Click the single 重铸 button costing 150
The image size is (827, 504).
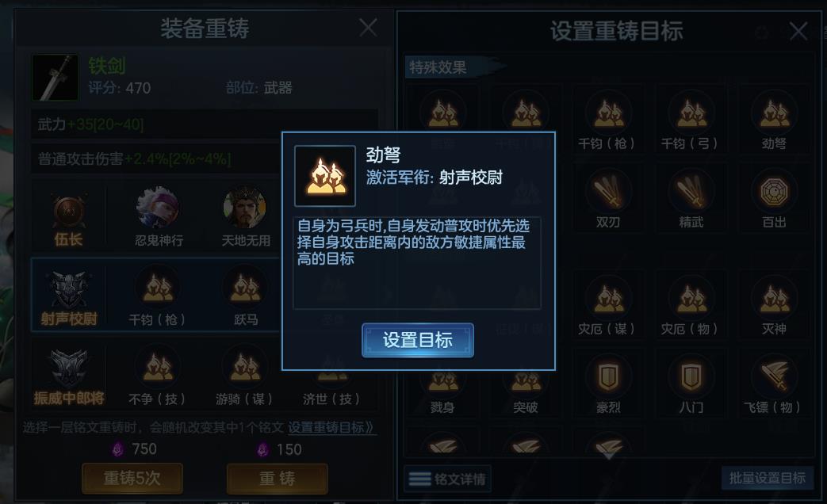[x=277, y=478]
